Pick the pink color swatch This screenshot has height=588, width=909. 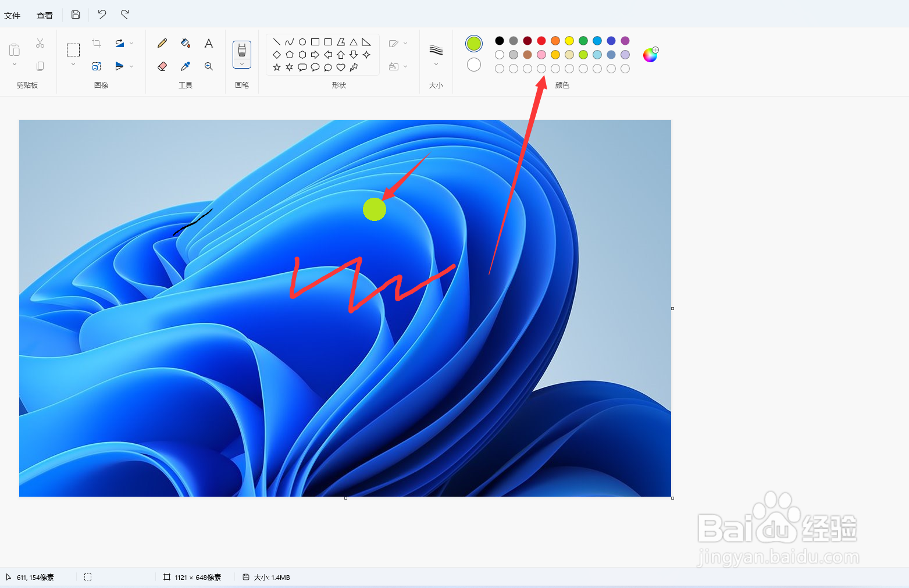(x=541, y=55)
